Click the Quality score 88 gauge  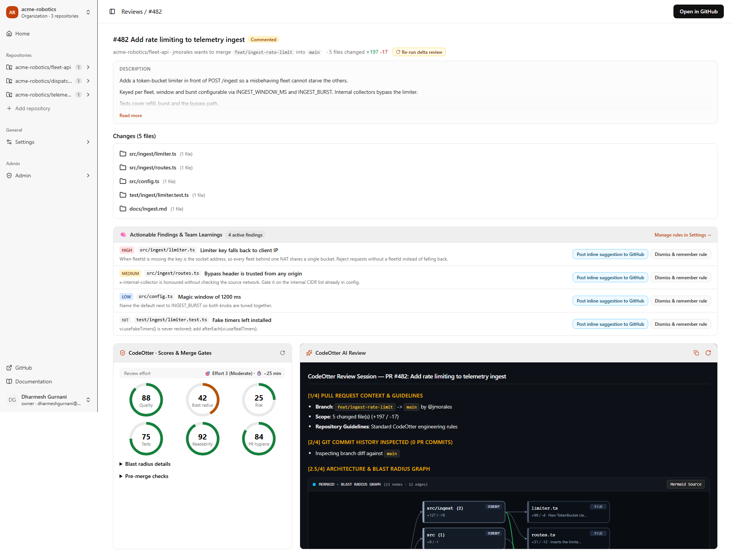tap(146, 400)
